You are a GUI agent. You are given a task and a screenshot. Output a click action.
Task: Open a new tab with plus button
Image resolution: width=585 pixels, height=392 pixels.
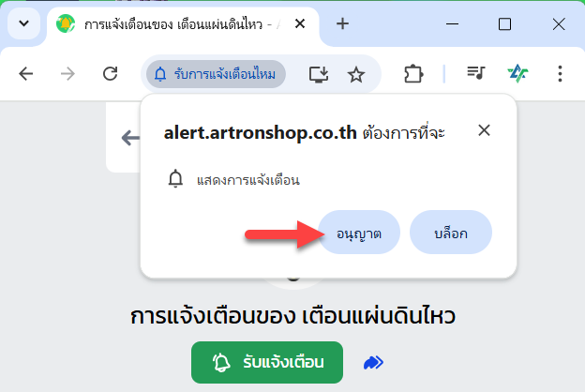[342, 23]
